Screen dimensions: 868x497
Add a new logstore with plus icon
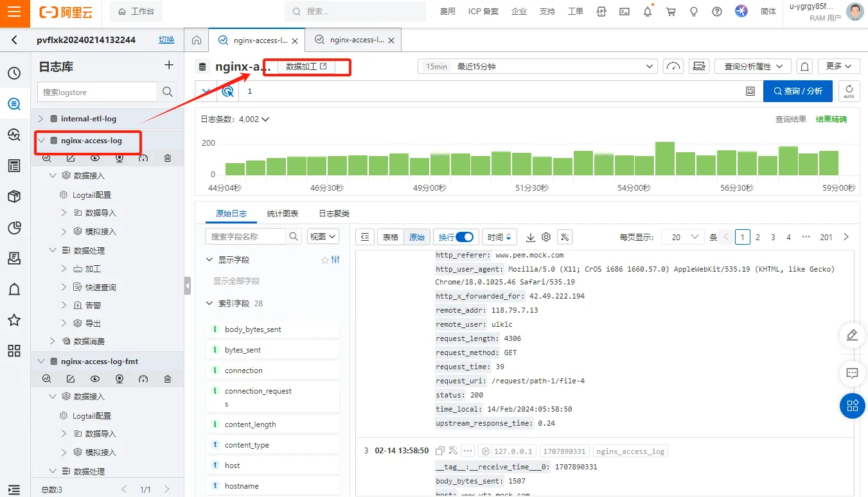(x=169, y=65)
